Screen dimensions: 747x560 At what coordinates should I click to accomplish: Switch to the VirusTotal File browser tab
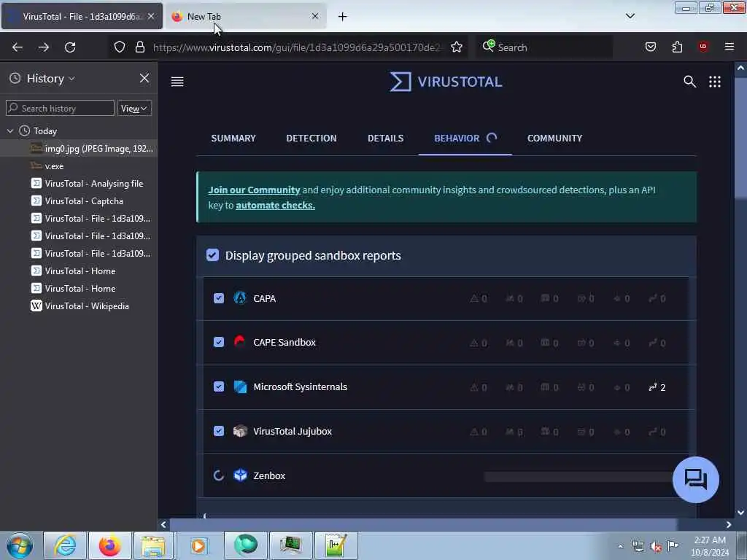pos(82,16)
